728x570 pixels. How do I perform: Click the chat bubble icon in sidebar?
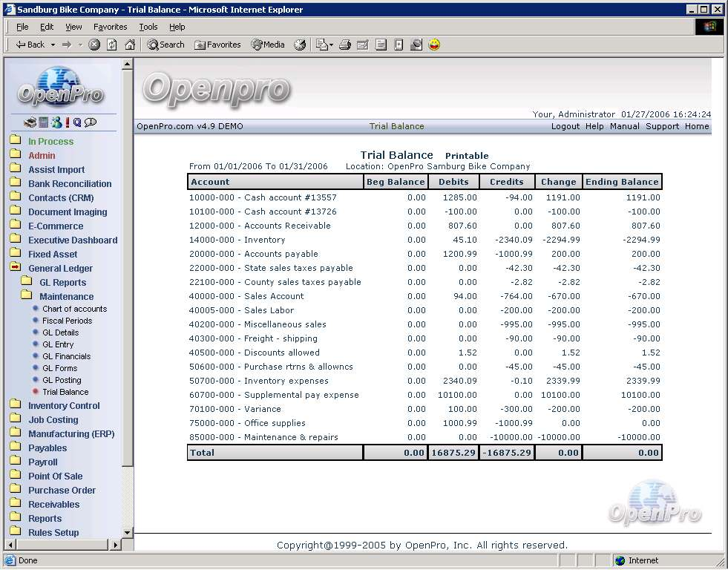pos(91,122)
